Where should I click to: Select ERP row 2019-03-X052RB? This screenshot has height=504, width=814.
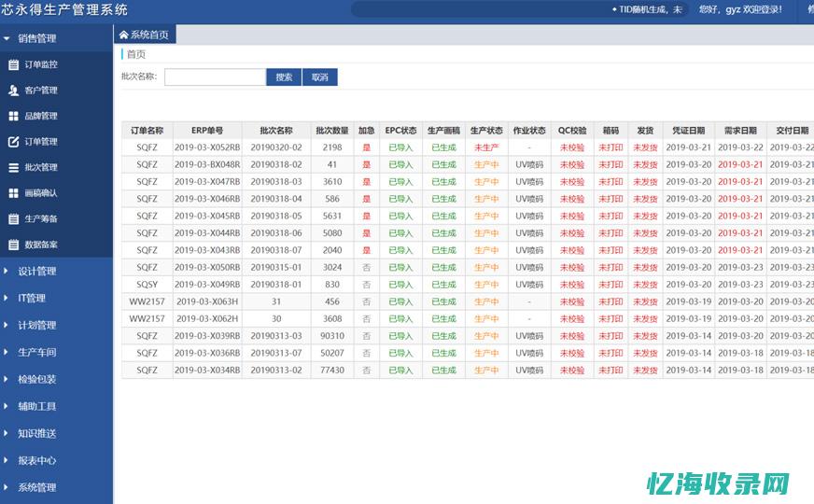point(207,147)
